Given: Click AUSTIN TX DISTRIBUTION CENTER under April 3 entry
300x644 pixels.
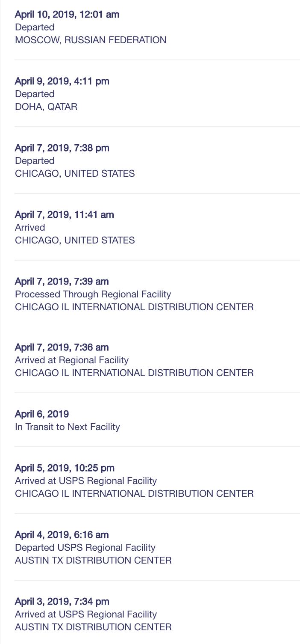Looking at the screenshot, I should 93,627.
